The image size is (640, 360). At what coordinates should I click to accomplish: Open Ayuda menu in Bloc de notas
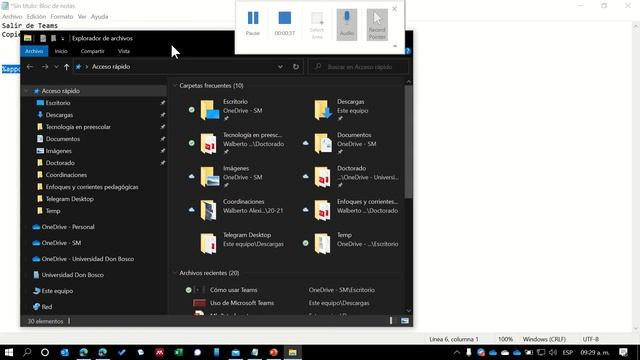99,16
